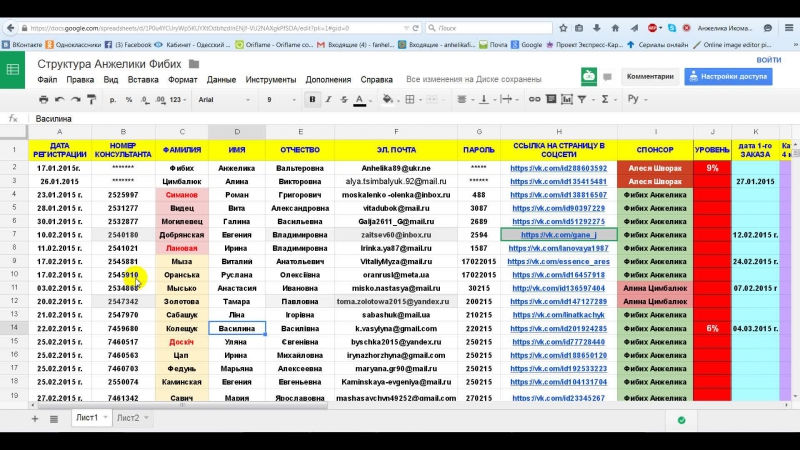The image size is (800, 450).
Task: Toggle Bold formatting button
Action: coord(313,100)
